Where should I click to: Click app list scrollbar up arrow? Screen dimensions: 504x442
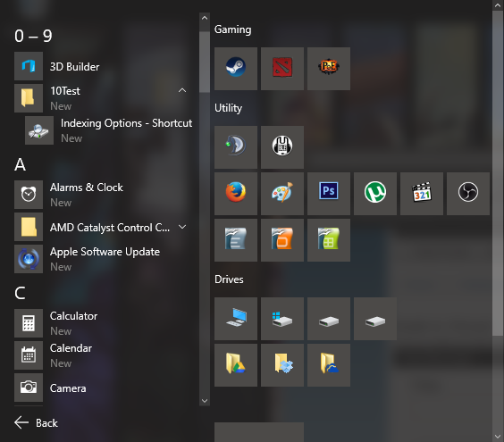[205, 18]
